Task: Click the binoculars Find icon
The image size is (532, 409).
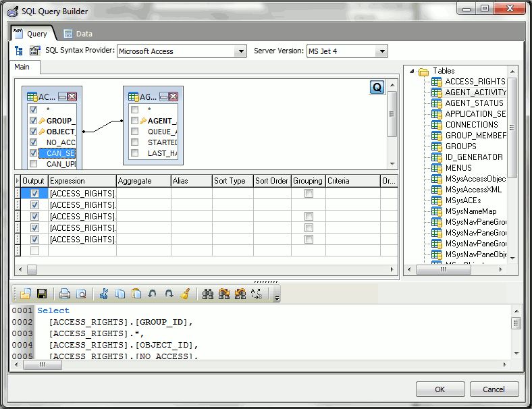Action: pos(208,294)
